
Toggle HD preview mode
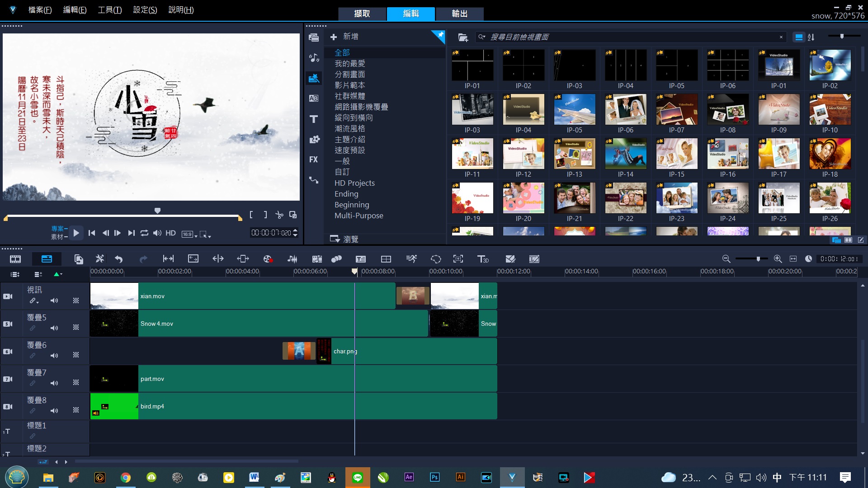click(170, 233)
